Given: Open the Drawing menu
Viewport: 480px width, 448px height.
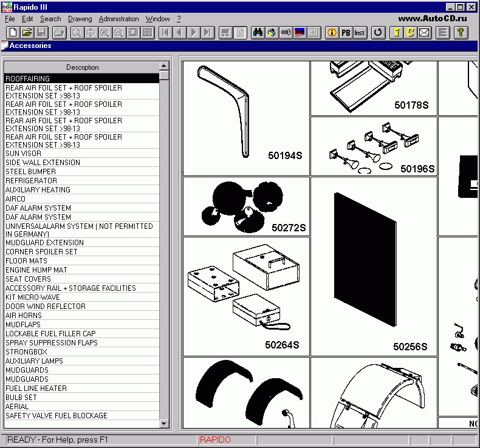Looking at the screenshot, I should (x=80, y=19).
